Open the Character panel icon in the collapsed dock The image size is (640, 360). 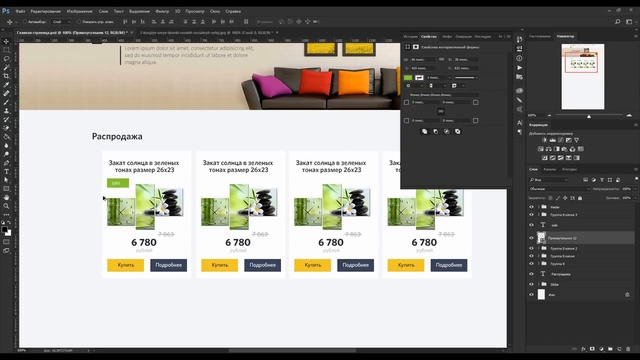[x=519, y=122]
